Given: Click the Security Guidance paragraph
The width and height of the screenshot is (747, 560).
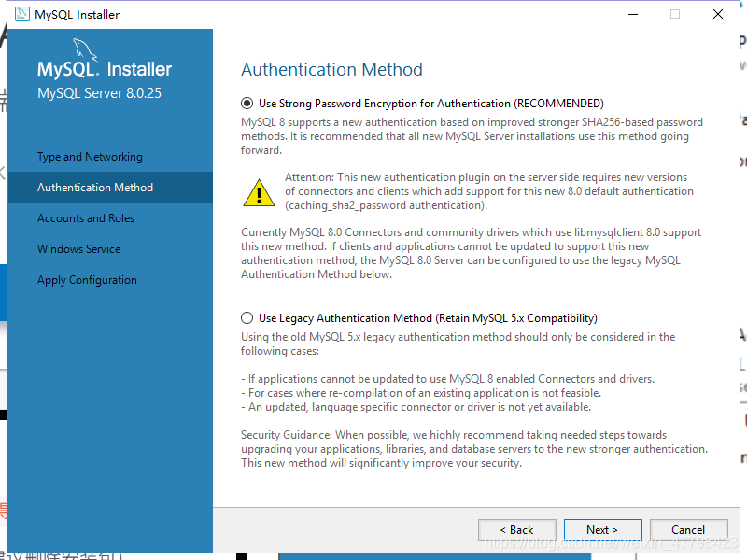Looking at the screenshot, I should tap(474, 449).
